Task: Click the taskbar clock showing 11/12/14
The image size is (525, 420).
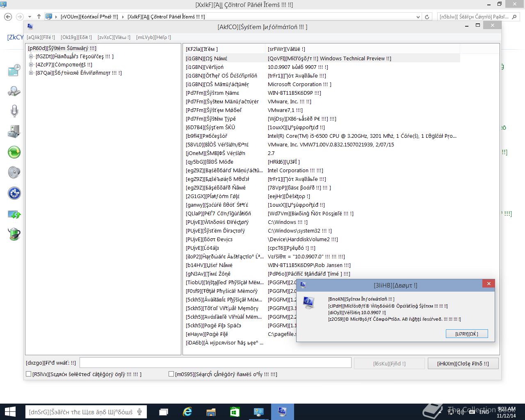Action: pos(506,412)
